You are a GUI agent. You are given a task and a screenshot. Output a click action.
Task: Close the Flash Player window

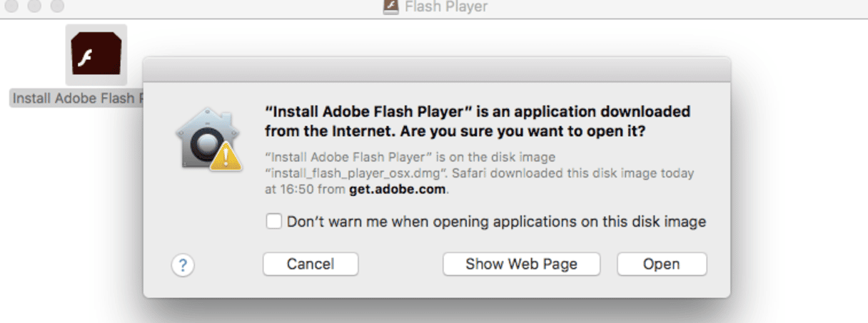click(12, 6)
